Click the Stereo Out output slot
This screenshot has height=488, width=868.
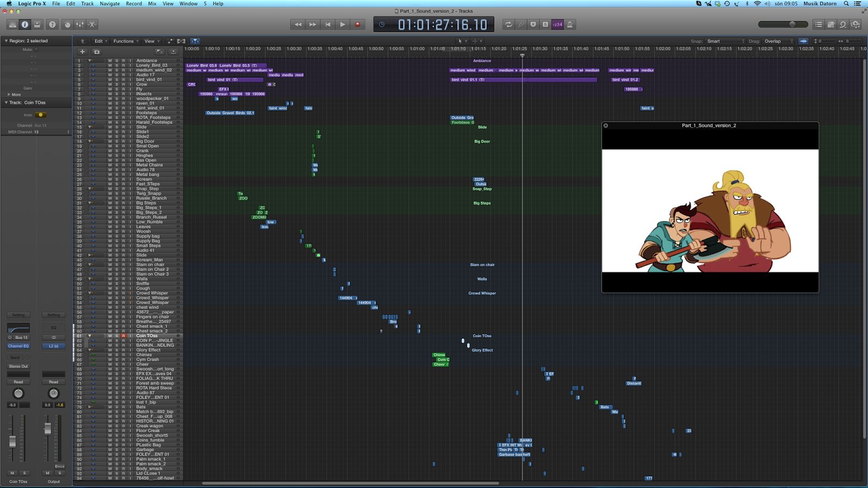pos(18,367)
